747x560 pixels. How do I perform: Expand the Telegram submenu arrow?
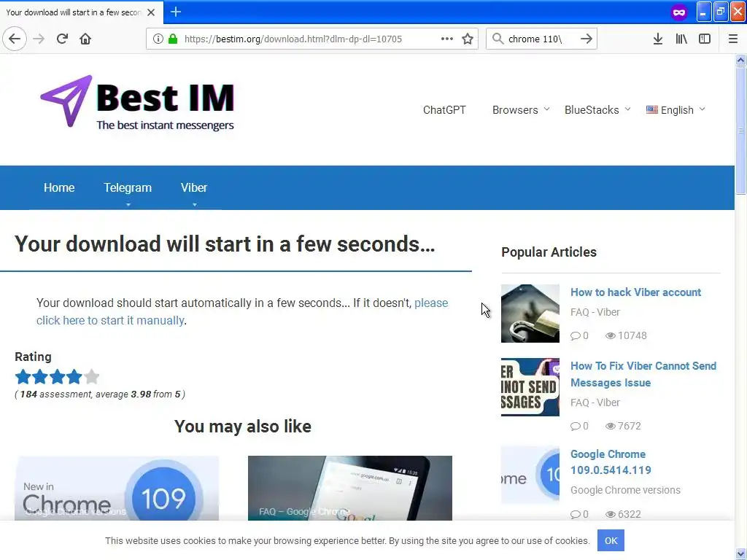pos(128,205)
